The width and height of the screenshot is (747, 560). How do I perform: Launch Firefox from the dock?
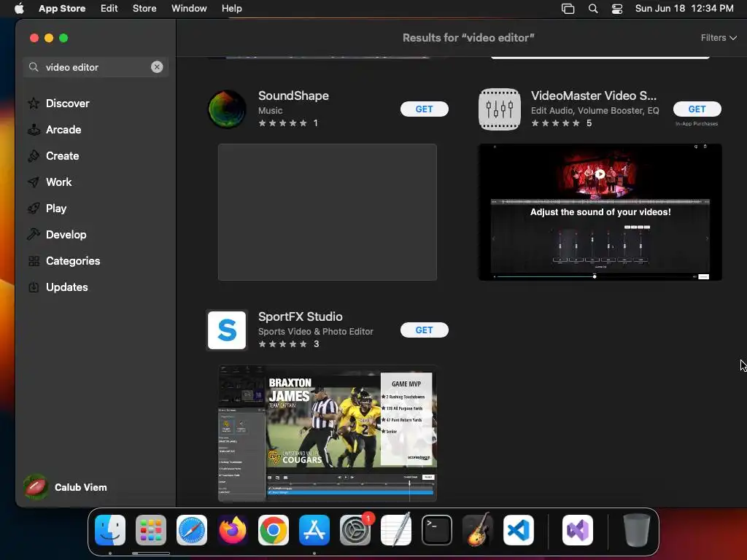(x=233, y=530)
